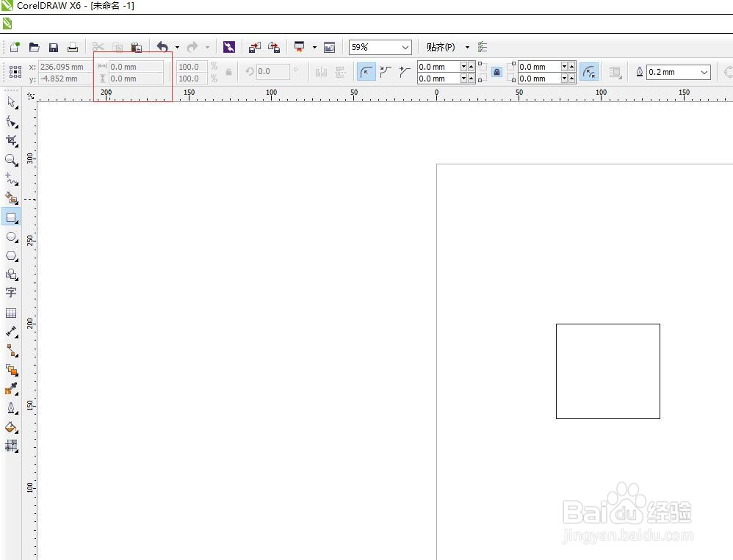Decrease top-left corner radius
This screenshot has height=560, width=733.
click(463, 66)
